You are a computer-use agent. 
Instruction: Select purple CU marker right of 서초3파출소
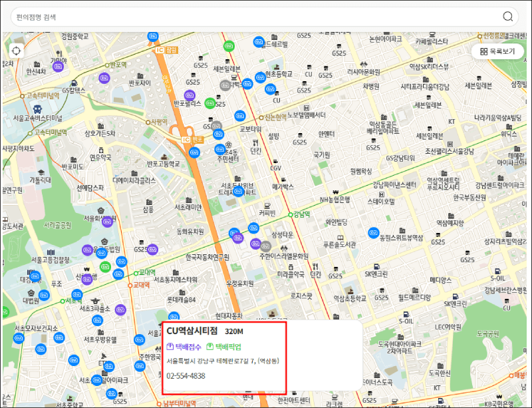(120, 309)
